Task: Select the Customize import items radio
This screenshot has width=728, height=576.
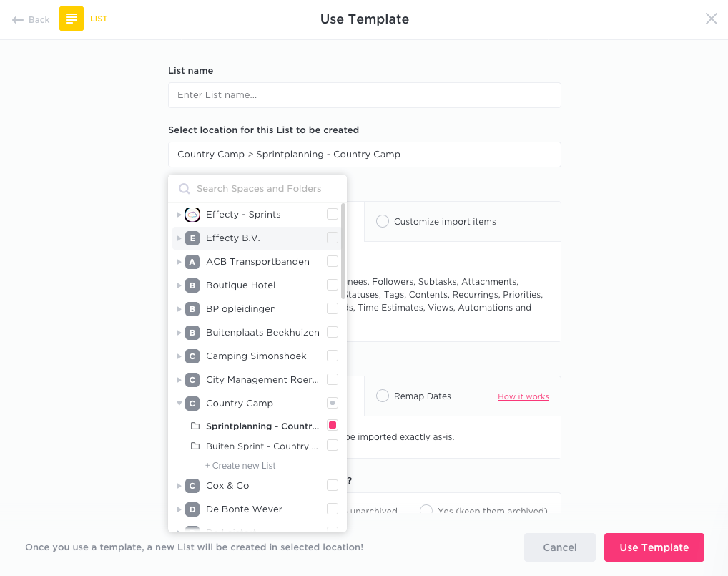Action: pyautogui.click(x=383, y=222)
